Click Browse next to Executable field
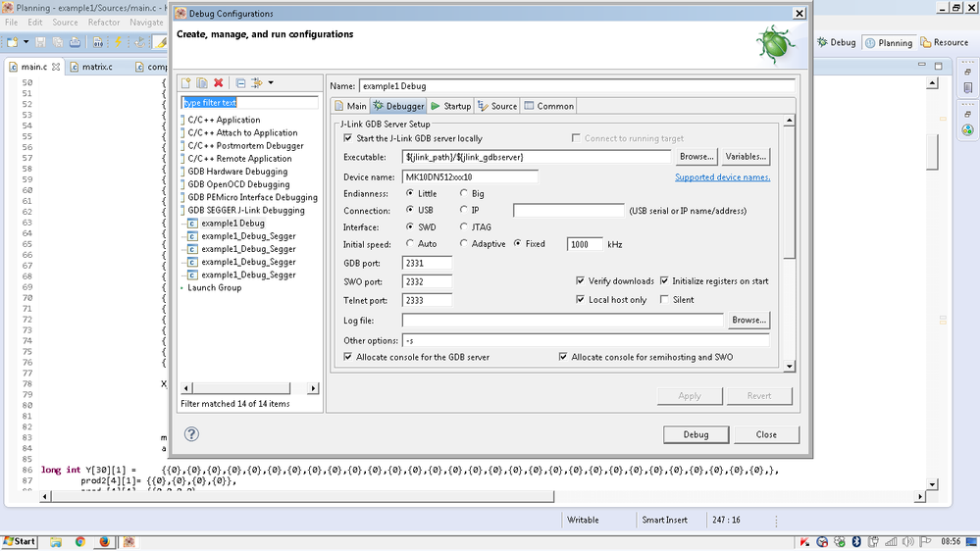Image resolution: width=980 pixels, height=551 pixels. (x=696, y=157)
